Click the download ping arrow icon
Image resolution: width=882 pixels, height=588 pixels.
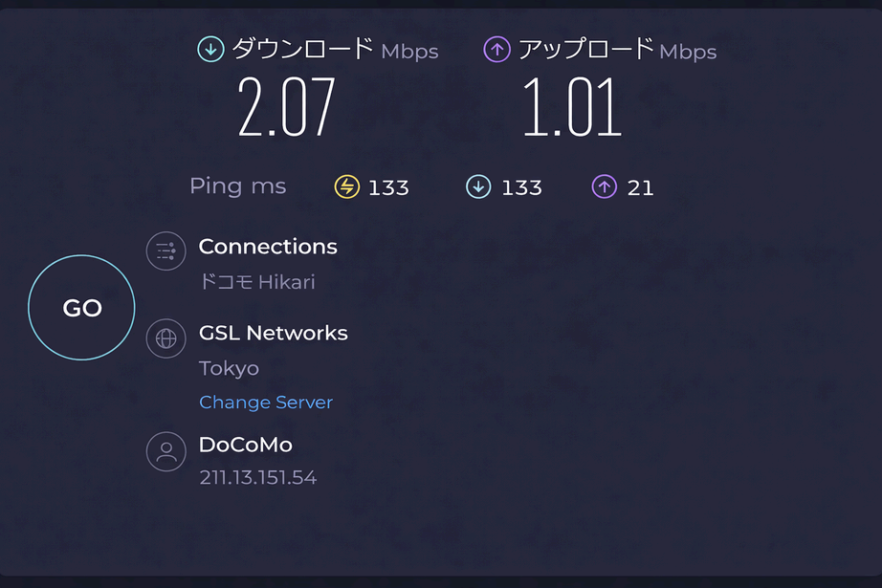[478, 187]
